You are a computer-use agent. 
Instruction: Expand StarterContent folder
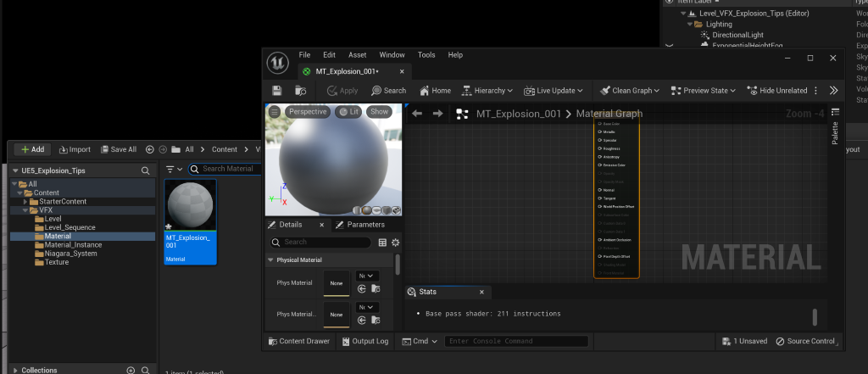pos(25,202)
